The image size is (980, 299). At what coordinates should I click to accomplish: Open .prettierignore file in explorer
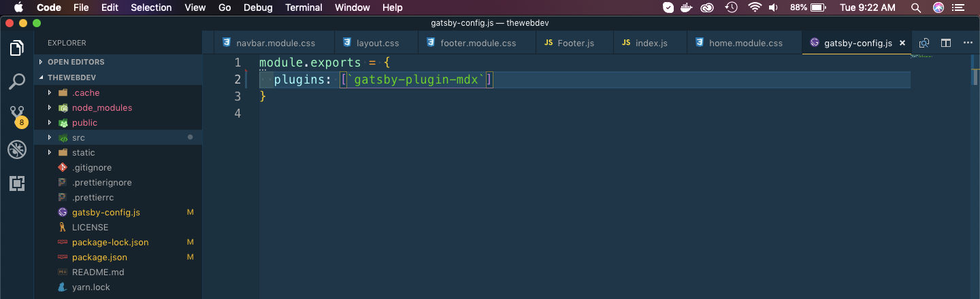pyautogui.click(x=118, y=182)
